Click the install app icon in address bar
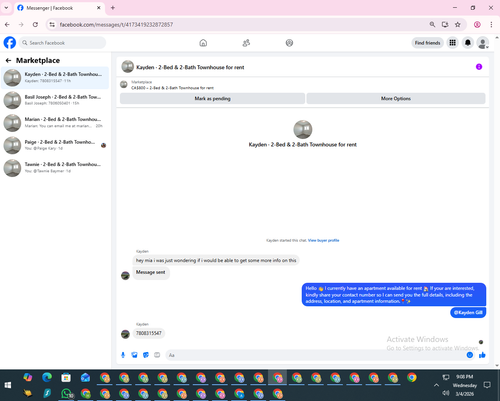 coord(445,24)
